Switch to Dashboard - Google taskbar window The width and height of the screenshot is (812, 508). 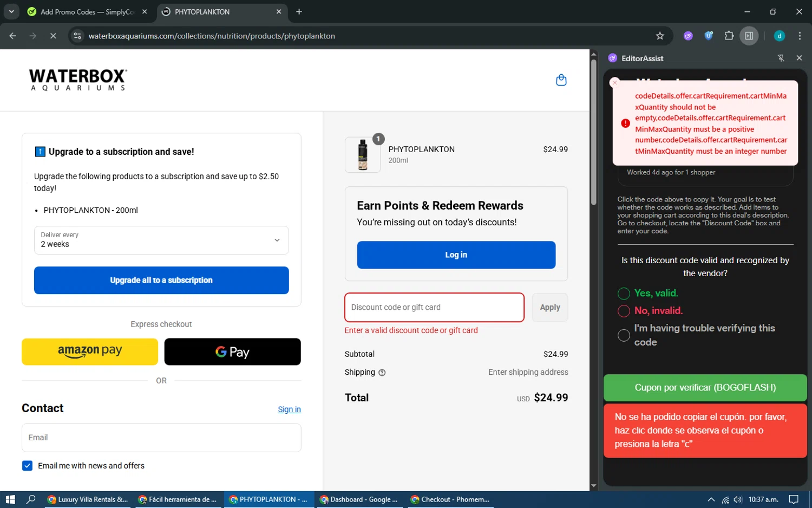click(x=359, y=499)
